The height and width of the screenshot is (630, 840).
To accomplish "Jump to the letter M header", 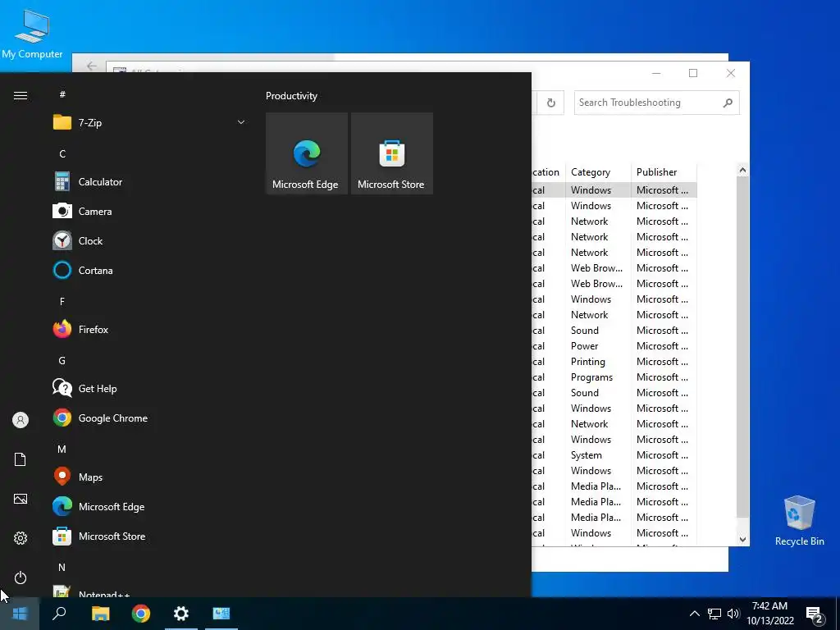I will tap(62, 449).
